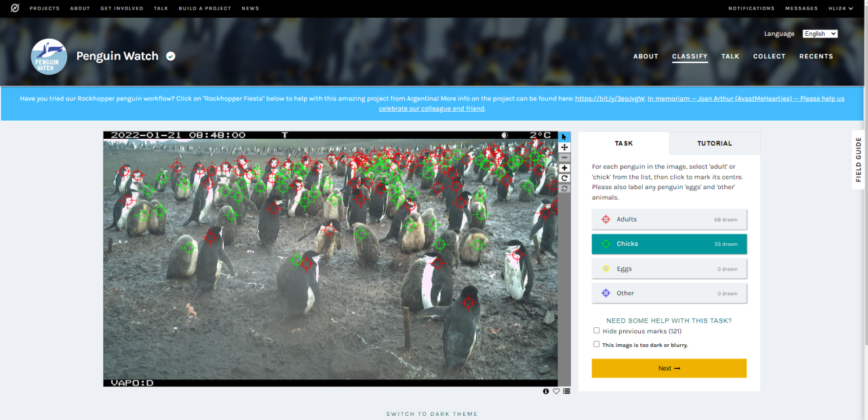Select Eggs marking tool
The image size is (868, 420).
[x=669, y=269]
